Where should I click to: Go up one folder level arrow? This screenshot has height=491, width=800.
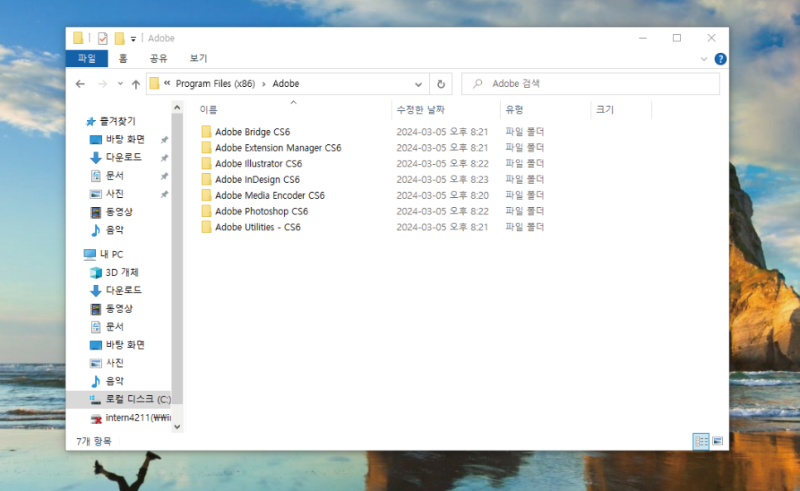pyautogui.click(x=136, y=84)
